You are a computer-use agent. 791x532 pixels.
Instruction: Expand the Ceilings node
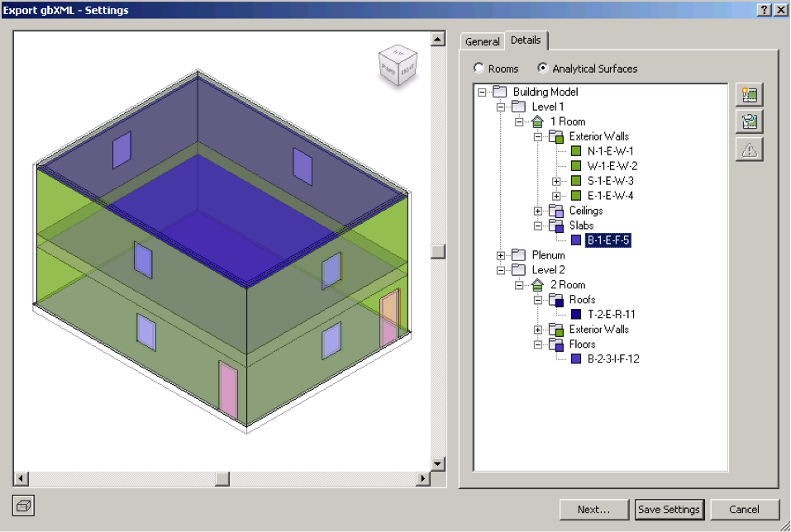point(537,211)
